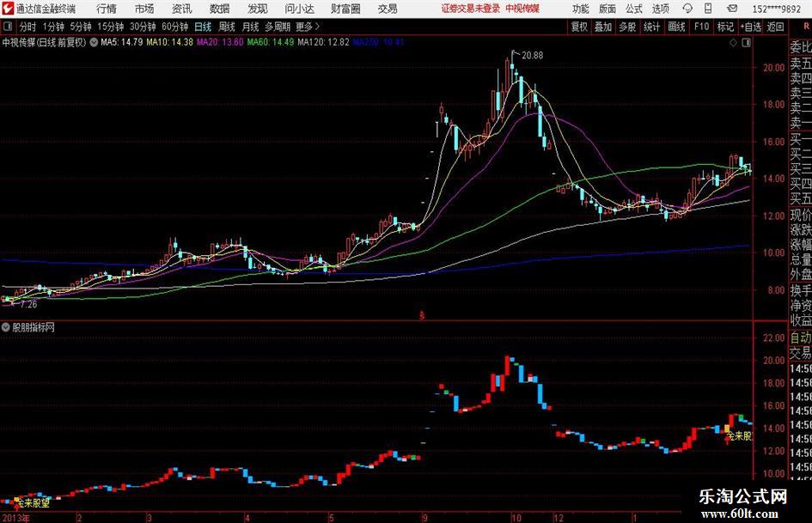Toggle the left sidebar panel icon
The width and height of the screenshot is (812, 523).
7,27
